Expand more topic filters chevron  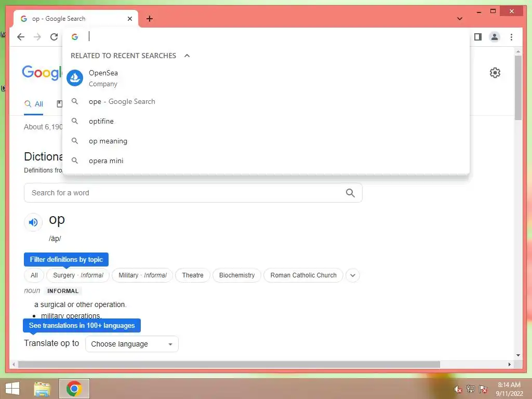click(x=353, y=275)
